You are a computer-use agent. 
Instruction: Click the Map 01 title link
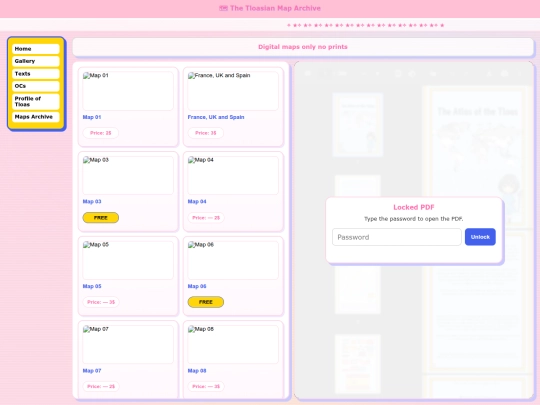point(92,117)
